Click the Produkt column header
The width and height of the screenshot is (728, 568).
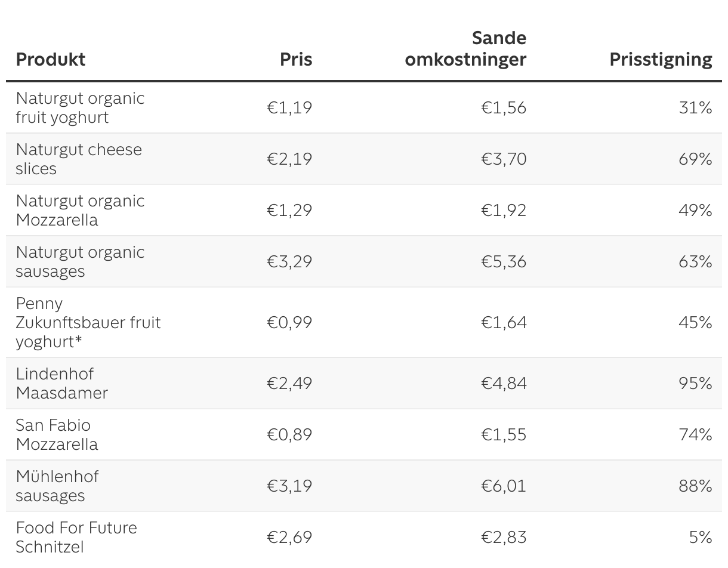[51, 60]
